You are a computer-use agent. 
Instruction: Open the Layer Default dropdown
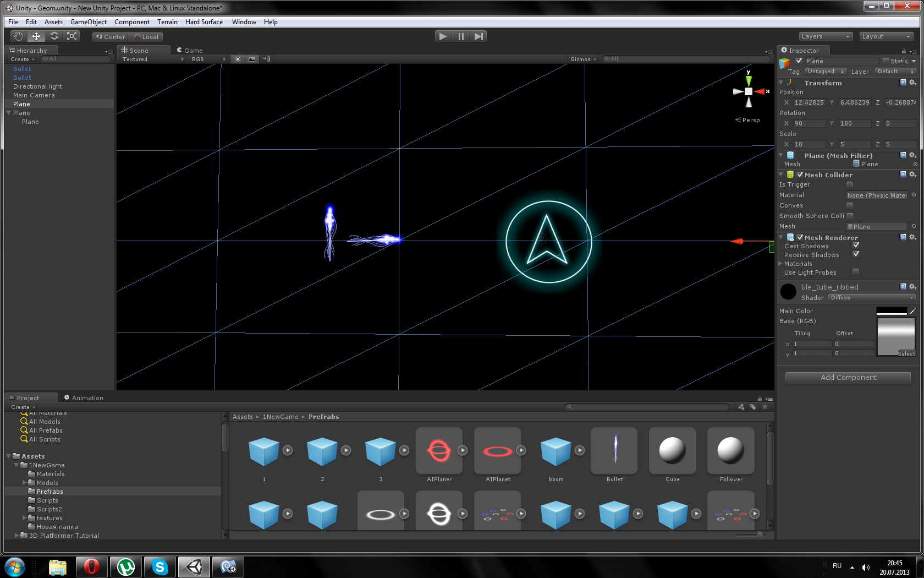(x=895, y=72)
